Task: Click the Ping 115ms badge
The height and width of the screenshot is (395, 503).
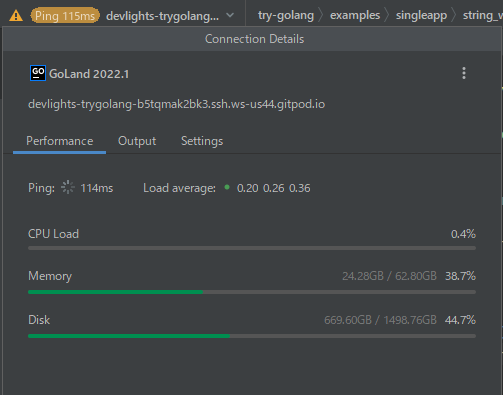Action: coord(65,16)
